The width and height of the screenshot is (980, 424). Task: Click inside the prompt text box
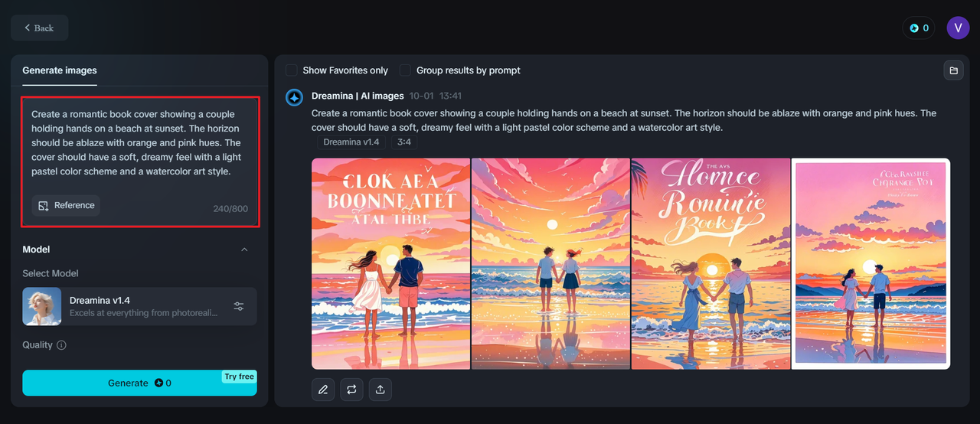140,161
